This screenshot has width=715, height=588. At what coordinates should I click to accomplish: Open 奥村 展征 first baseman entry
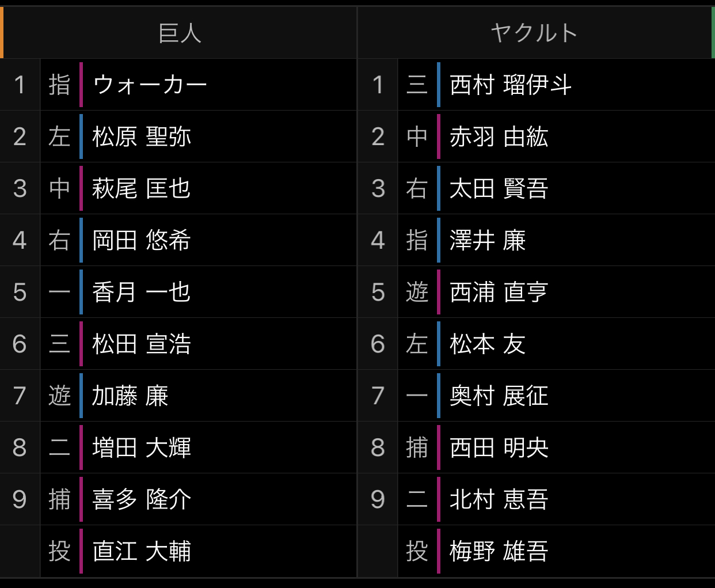[x=537, y=396]
